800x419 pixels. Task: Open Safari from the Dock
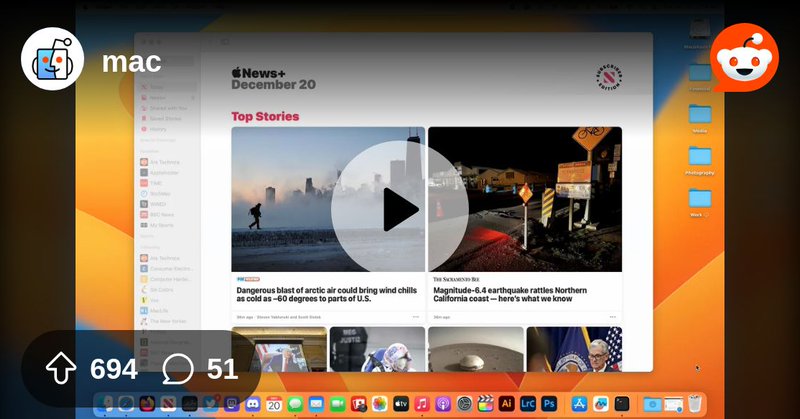click(126, 404)
